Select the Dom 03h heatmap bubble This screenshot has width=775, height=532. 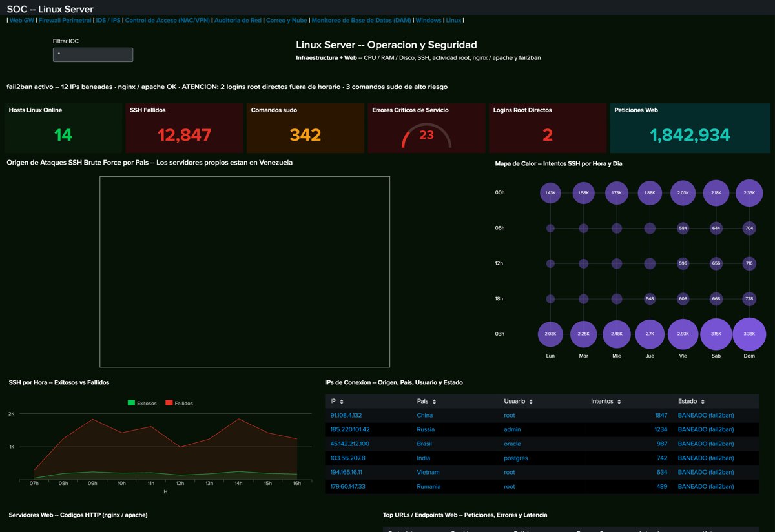coord(749,334)
